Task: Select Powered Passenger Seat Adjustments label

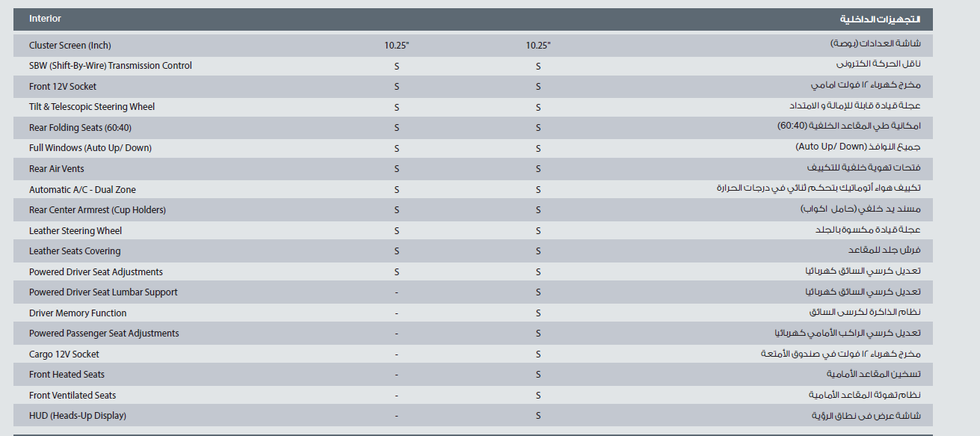Action: (x=104, y=334)
